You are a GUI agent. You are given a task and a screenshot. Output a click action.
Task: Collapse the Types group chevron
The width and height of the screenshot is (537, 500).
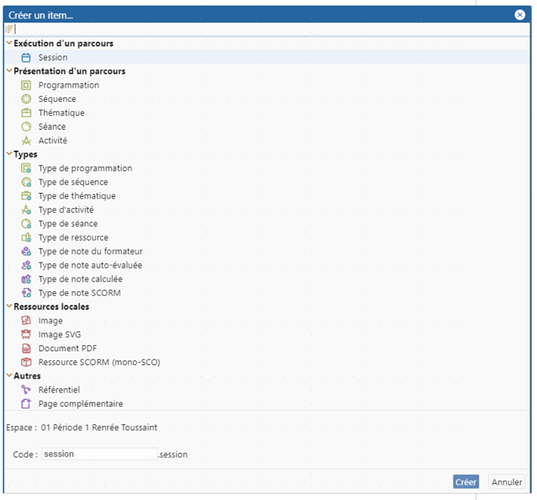click(x=9, y=154)
